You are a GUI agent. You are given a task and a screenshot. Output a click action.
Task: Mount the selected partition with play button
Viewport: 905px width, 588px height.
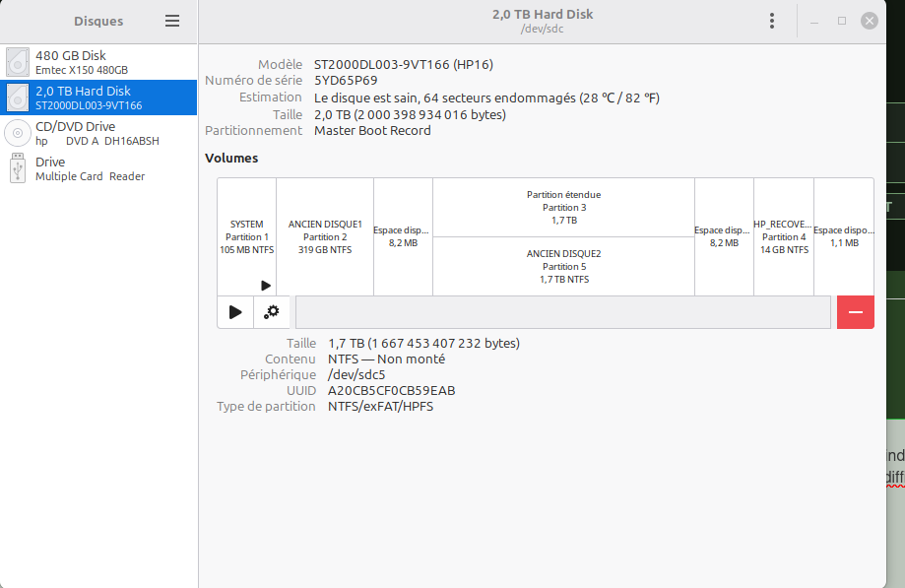pos(235,312)
